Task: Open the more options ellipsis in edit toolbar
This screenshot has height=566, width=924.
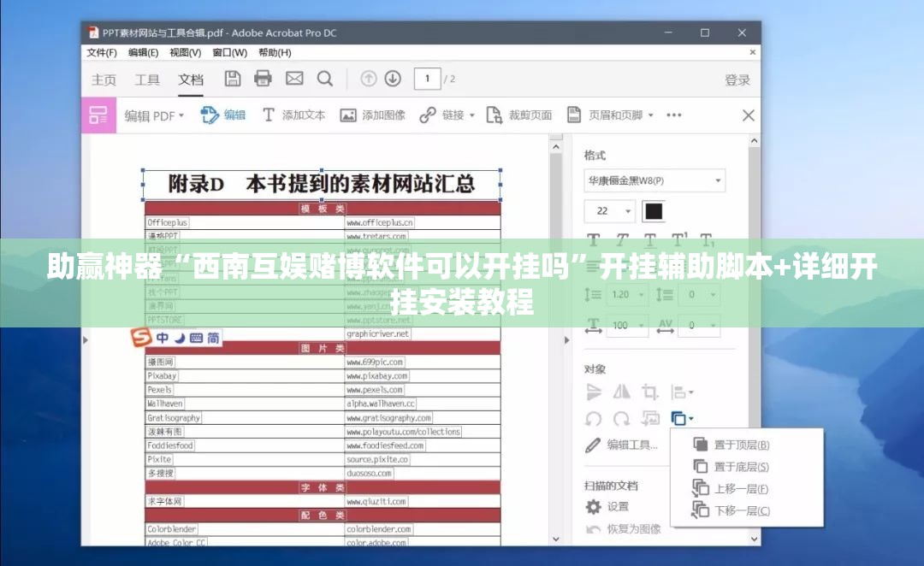Action: coord(673,115)
